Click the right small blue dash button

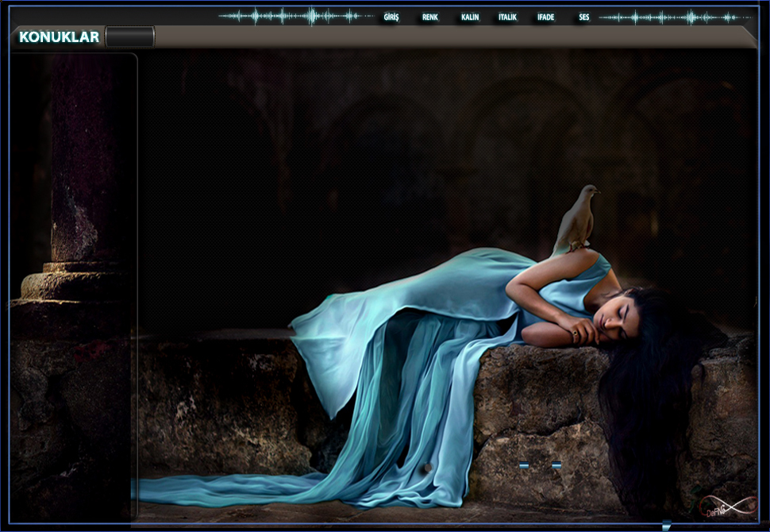556,465
